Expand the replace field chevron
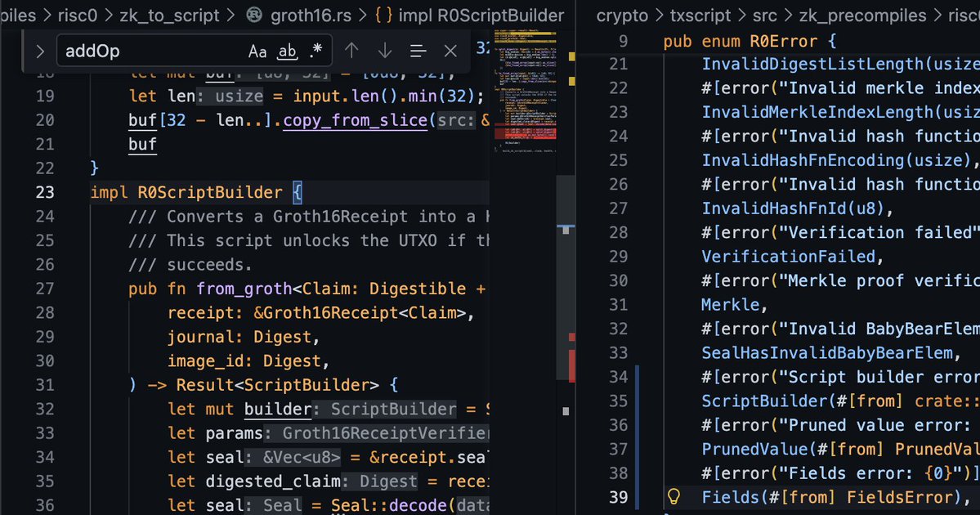The width and height of the screenshot is (980, 515). (x=39, y=51)
